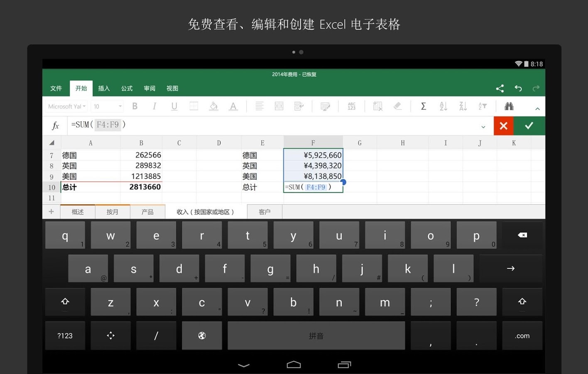Select the 收入（按国家或地区）sheet tab
Image resolution: width=588 pixels, height=374 pixels.
[x=206, y=212]
